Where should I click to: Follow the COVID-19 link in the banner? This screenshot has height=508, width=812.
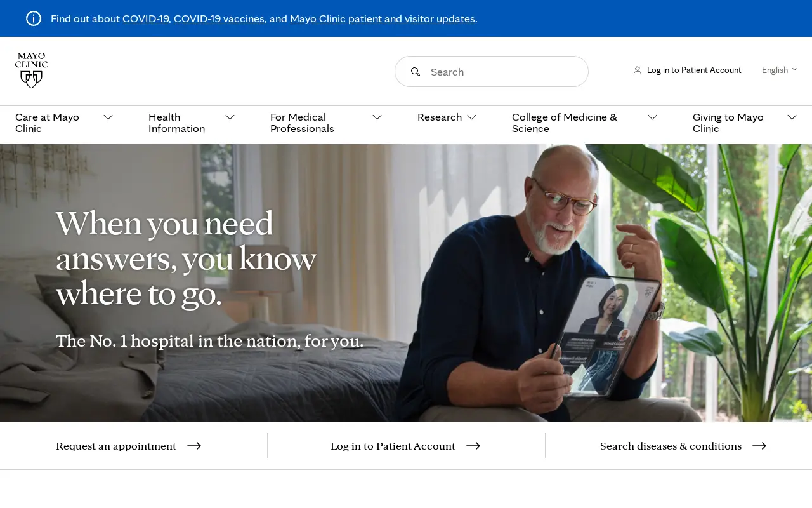pos(146,18)
